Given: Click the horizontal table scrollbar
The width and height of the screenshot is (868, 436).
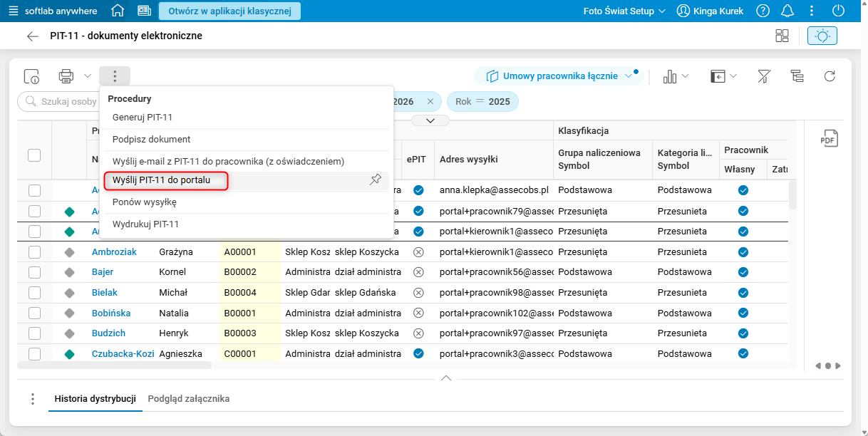Looking at the screenshot, I should coord(114,365).
